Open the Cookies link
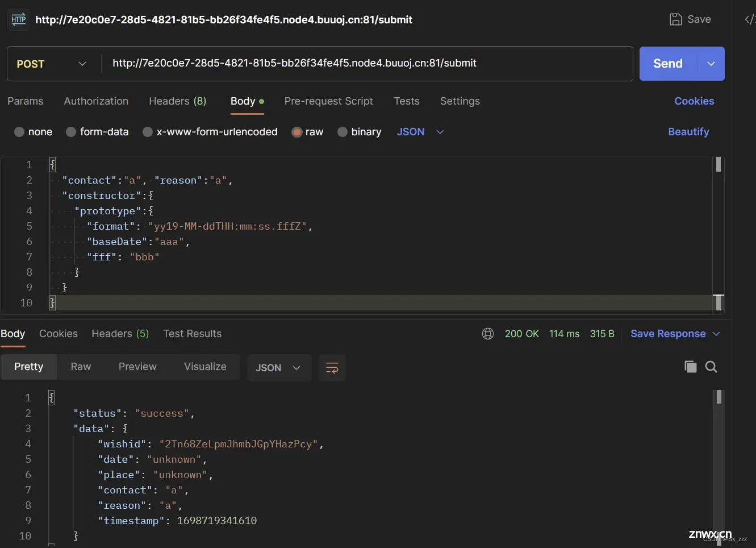This screenshot has height=548, width=756. point(694,101)
